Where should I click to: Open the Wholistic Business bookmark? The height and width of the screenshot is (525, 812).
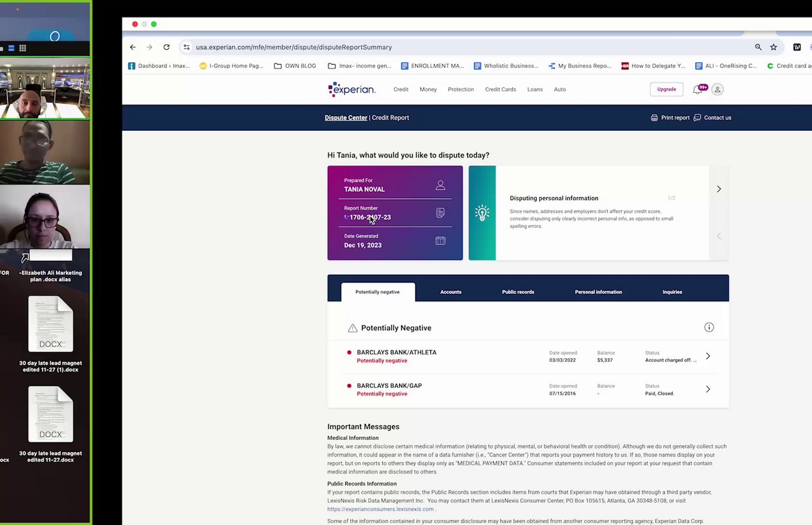506,65
